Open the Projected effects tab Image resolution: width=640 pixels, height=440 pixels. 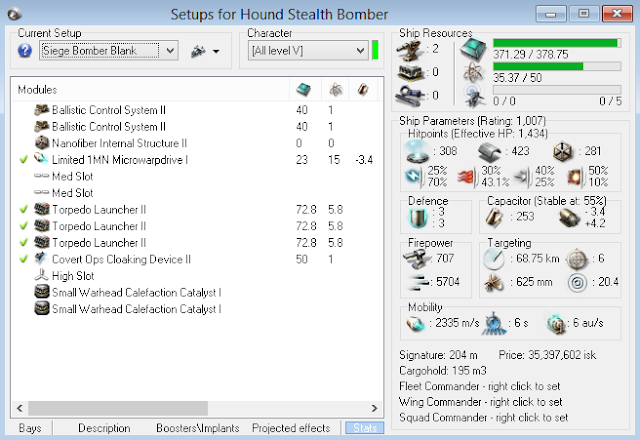[291, 428]
